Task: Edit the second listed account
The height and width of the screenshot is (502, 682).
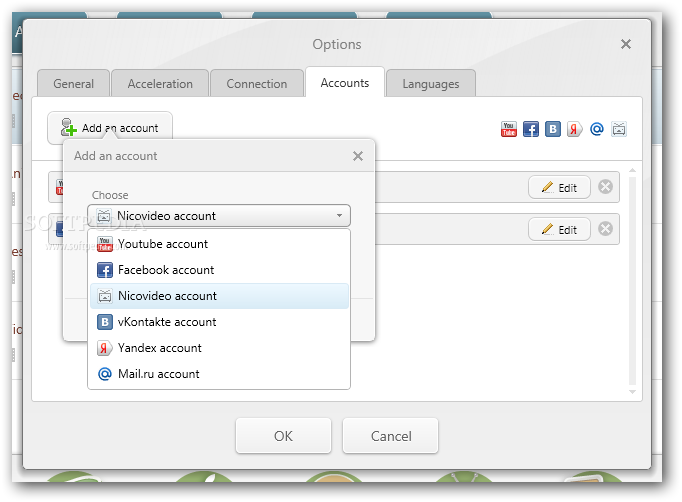Action: [559, 229]
